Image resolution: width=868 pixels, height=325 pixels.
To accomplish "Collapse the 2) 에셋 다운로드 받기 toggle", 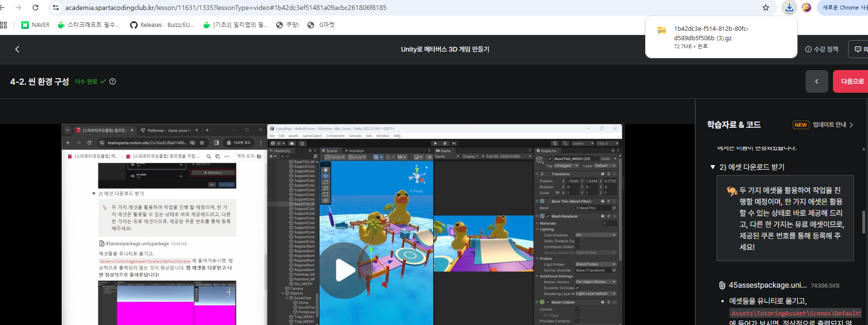I will (713, 167).
